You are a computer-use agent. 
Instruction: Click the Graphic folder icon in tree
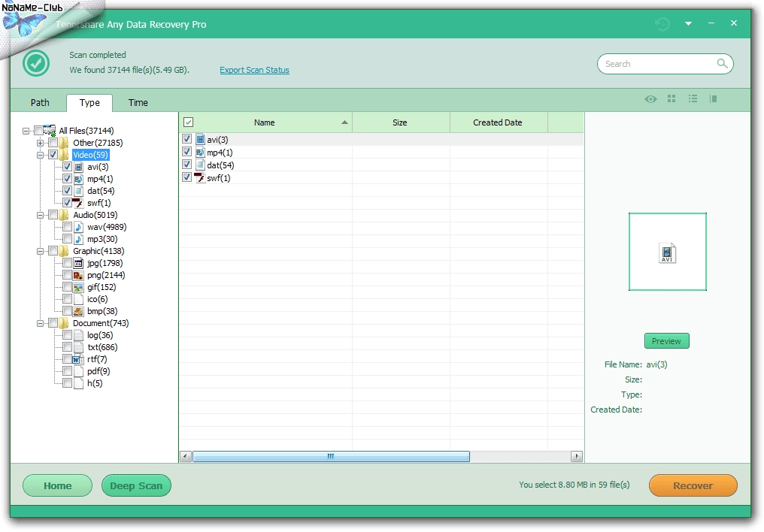coord(64,251)
